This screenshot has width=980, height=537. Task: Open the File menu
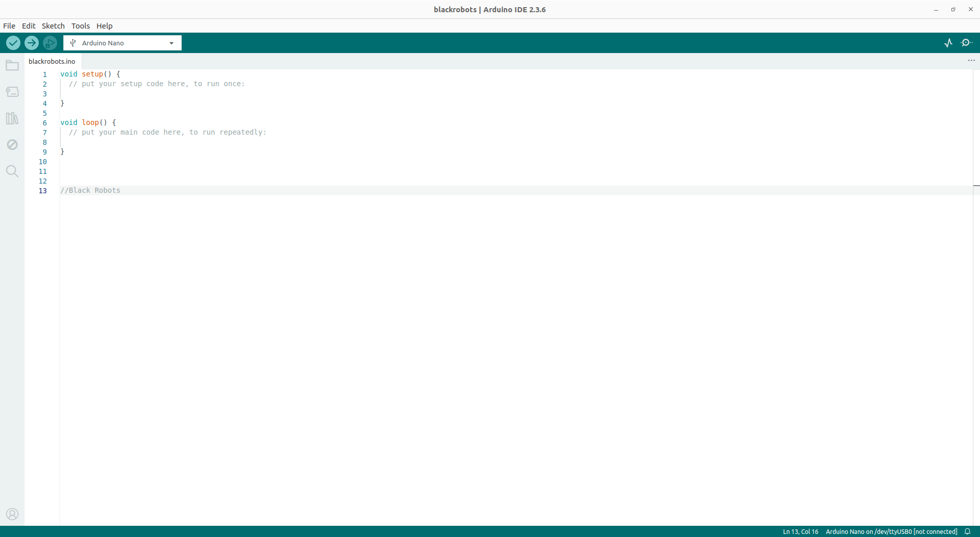(9, 26)
